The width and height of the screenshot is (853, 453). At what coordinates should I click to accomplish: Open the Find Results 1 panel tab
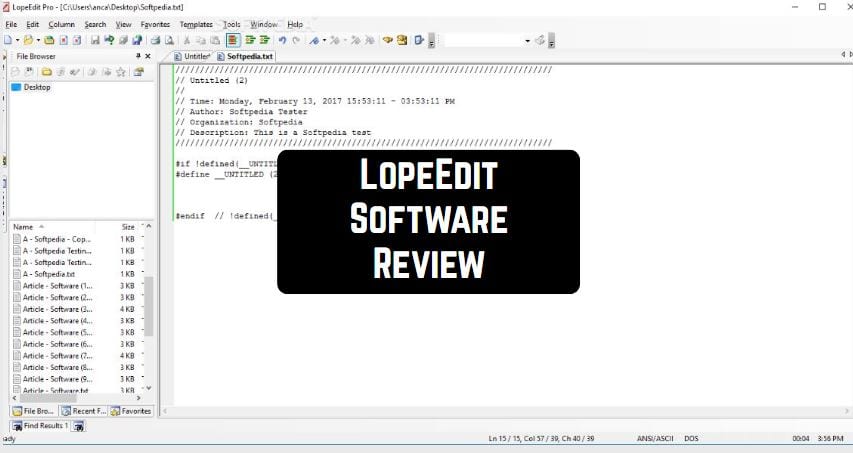(x=41, y=426)
